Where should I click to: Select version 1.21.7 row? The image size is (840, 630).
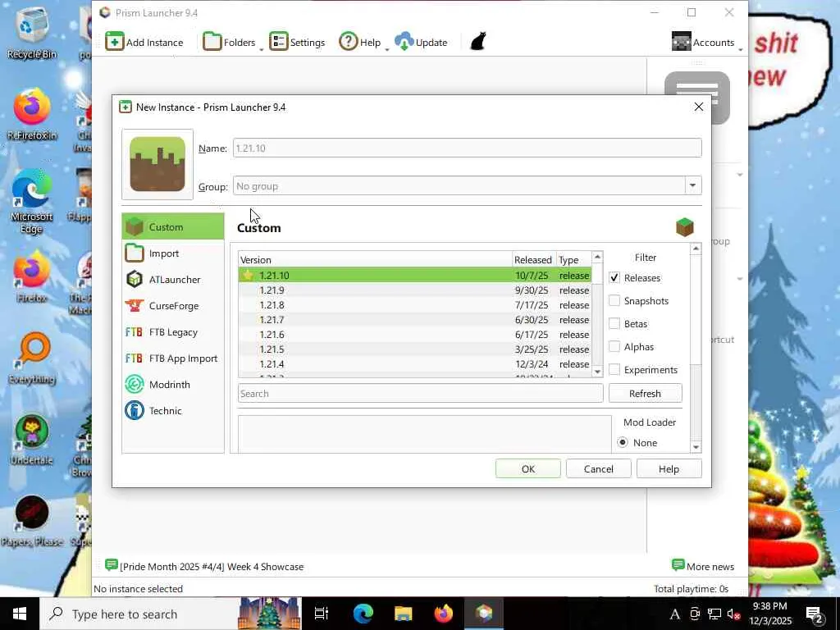point(415,320)
